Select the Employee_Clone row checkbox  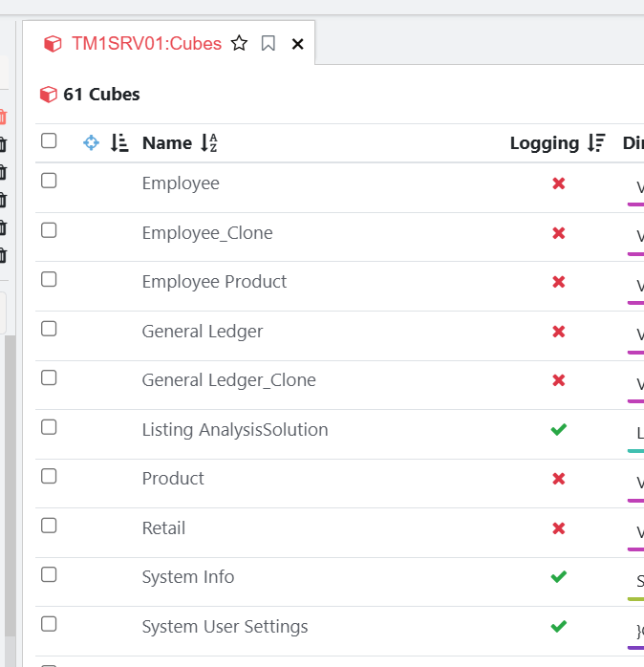[x=49, y=230]
